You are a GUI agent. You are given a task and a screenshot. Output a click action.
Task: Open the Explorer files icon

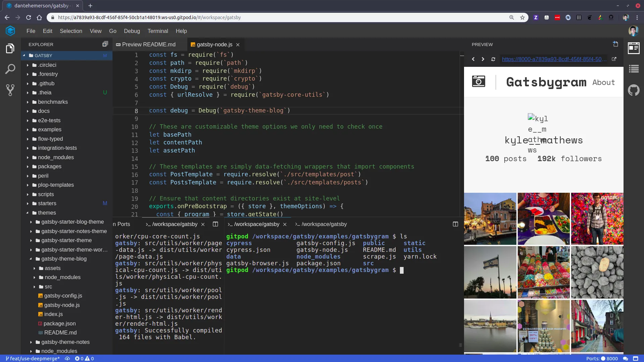tap(10, 49)
